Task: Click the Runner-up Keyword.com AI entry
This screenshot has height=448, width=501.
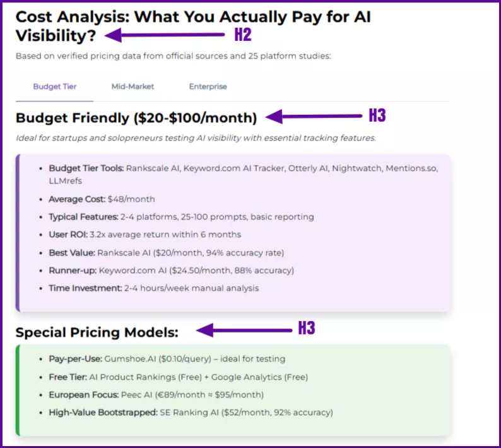Action: [x=171, y=270]
